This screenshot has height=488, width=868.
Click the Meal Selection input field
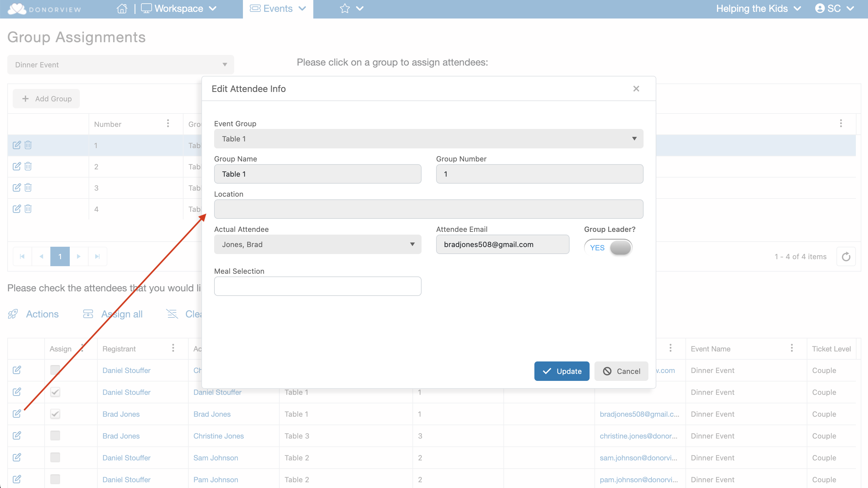318,286
